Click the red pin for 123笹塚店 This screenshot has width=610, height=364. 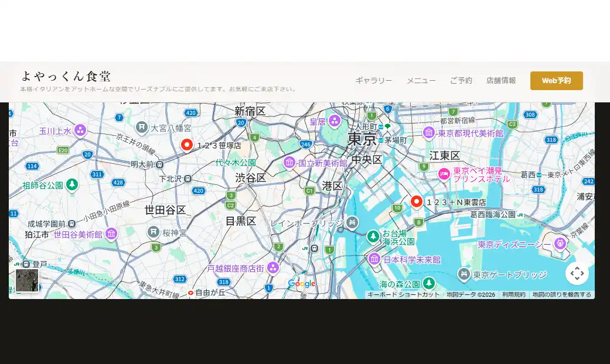pos(187,145)
